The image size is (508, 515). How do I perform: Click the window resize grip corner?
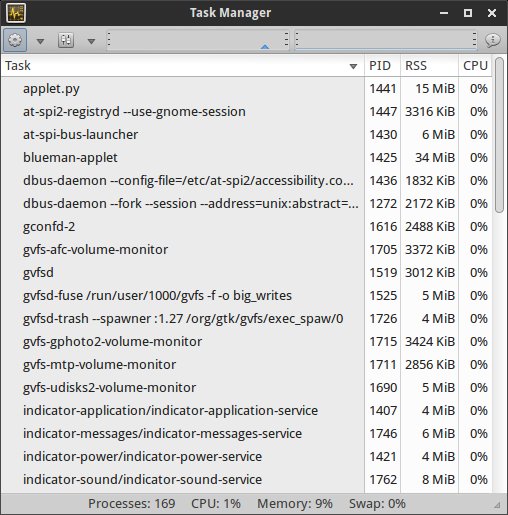(497, 505)
